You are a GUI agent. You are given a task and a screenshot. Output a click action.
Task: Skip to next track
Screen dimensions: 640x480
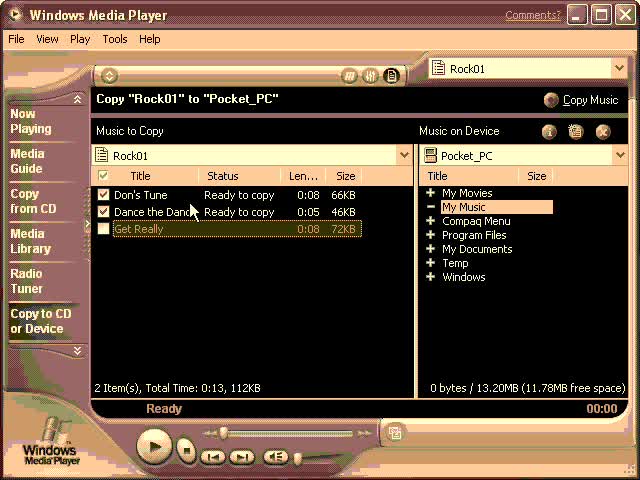[242, 457]
